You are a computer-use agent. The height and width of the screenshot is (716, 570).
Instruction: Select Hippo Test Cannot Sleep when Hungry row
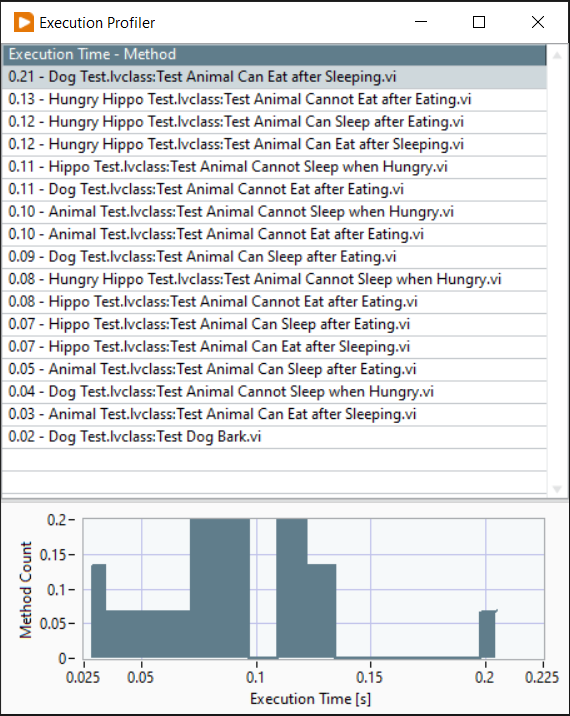click(x=274, y=167)
